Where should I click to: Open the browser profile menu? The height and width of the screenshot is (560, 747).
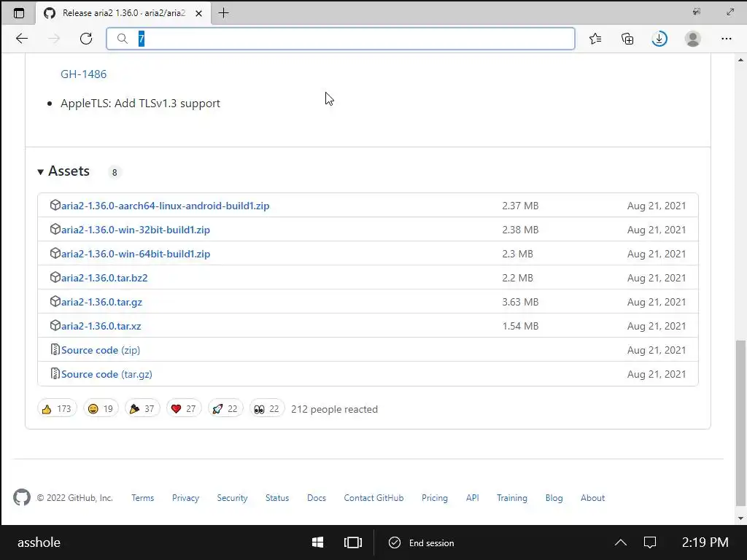pos(693,39)
